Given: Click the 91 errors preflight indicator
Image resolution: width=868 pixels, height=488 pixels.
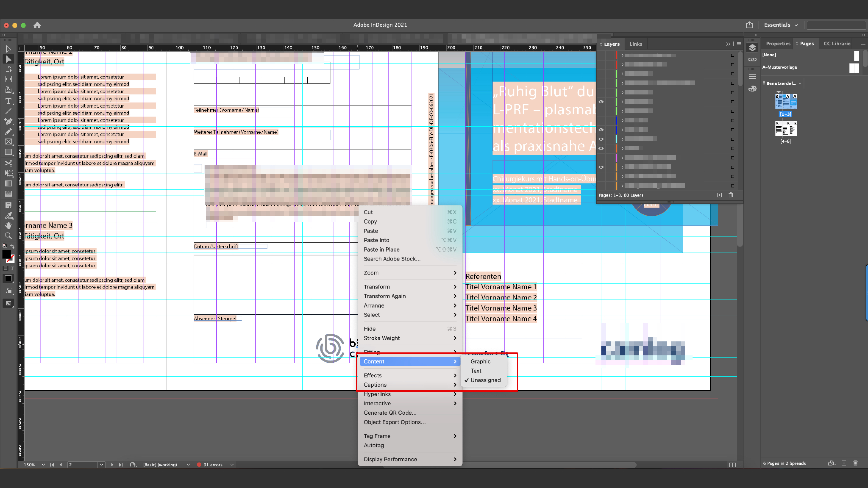Looking at the screenshot, I should point(212,465).
